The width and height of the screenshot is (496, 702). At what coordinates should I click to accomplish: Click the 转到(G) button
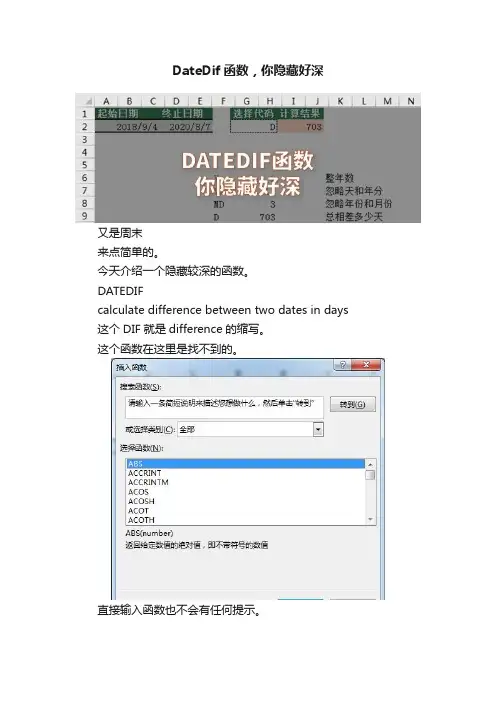click(353, 404)
